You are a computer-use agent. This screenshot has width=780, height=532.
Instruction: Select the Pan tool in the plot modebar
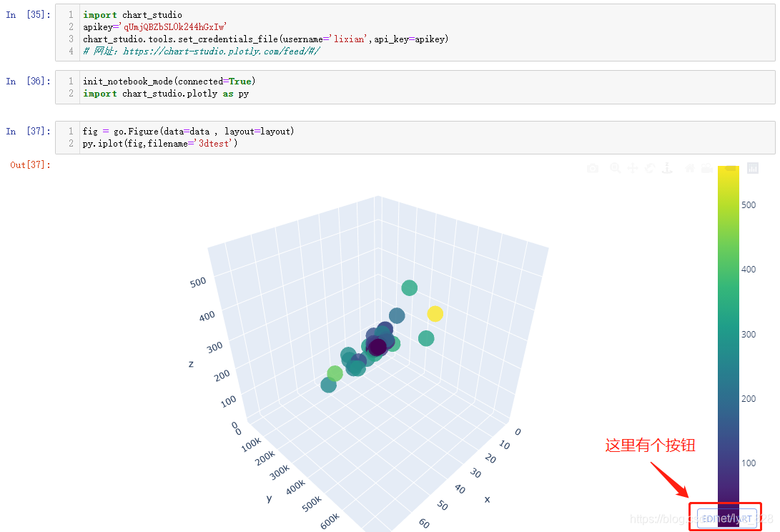[633, 168]
